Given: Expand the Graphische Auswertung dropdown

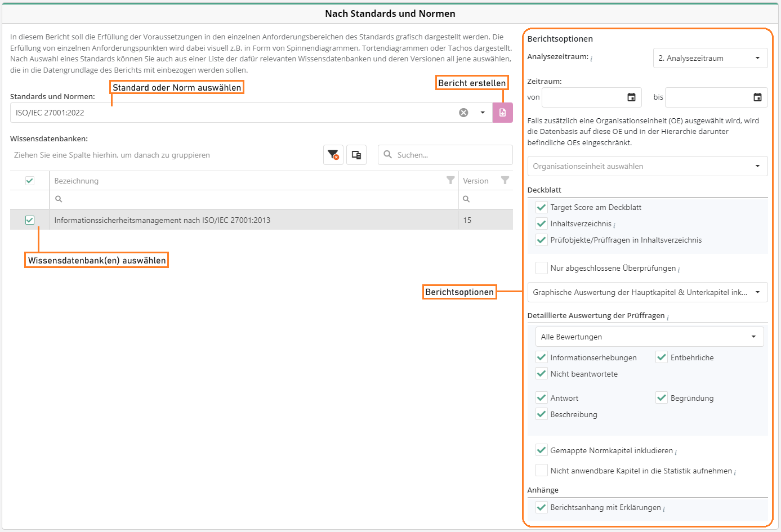Looking at the screenshot, I should [x=647, y=292].
